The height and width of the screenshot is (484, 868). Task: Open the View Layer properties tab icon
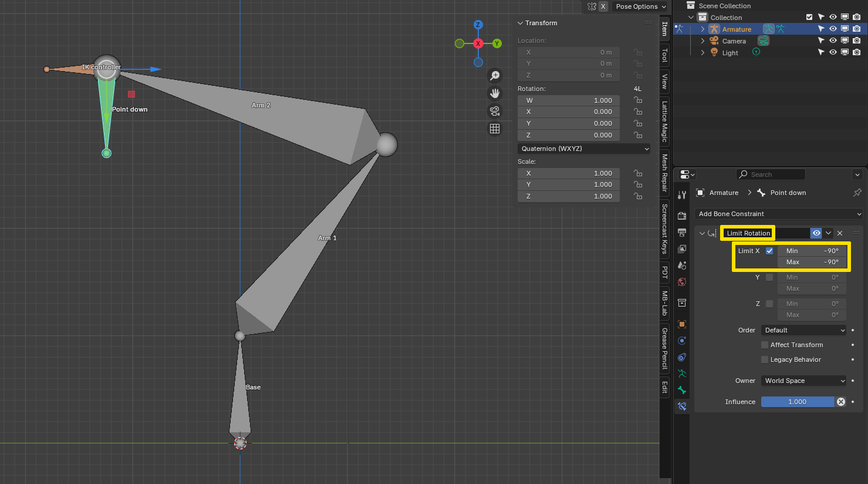coord(682,249)
